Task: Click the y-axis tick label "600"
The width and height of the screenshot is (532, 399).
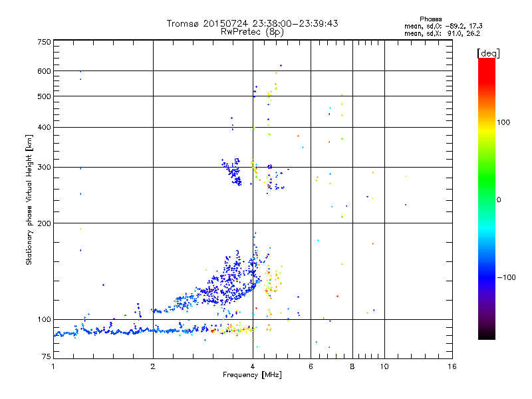Action: coord(44,71)
